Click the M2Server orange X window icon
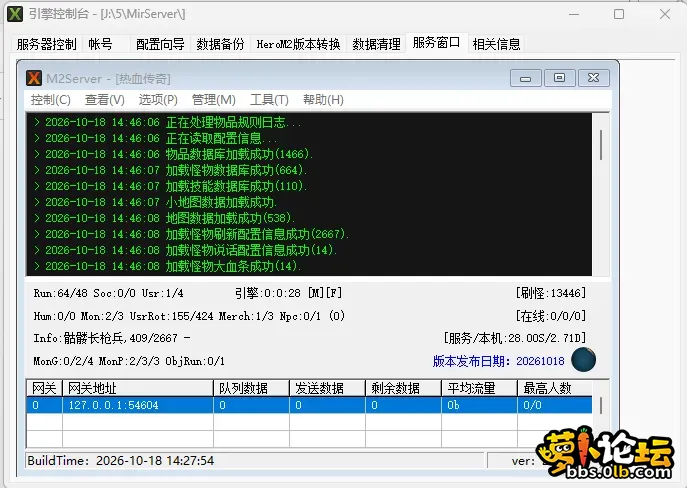 tap(34, 78)
